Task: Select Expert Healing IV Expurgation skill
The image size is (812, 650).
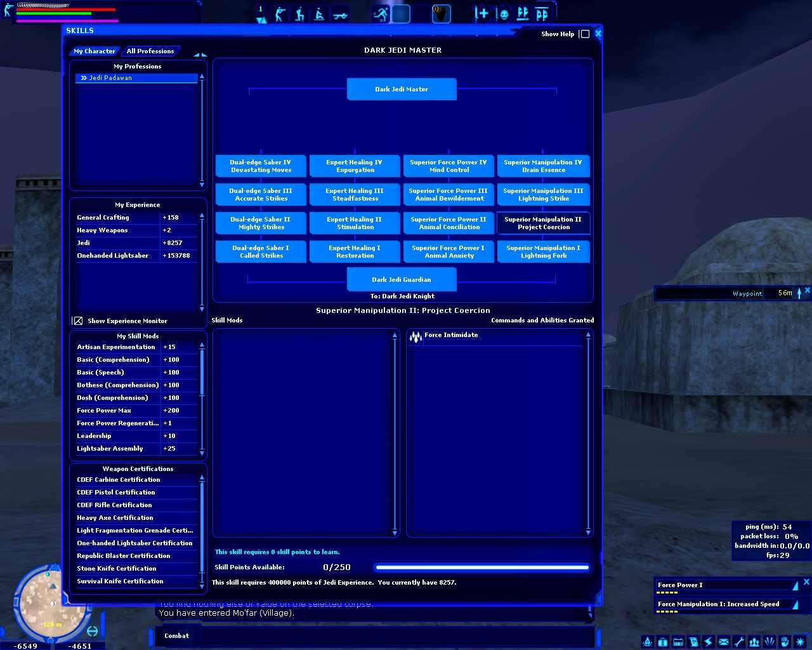Action: click(355, 166)
